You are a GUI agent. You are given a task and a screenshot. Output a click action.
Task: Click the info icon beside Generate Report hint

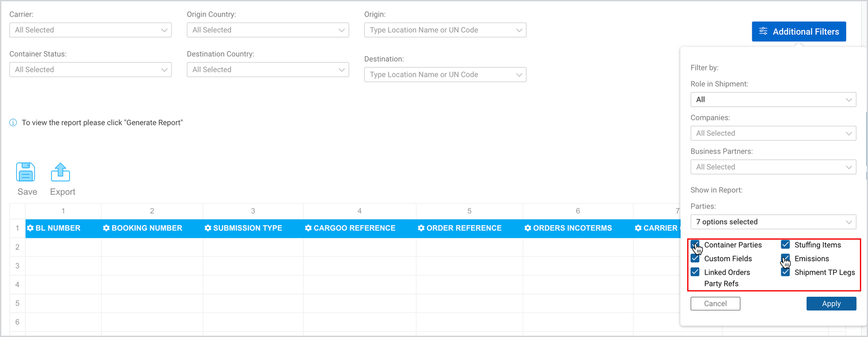point(13,123)
